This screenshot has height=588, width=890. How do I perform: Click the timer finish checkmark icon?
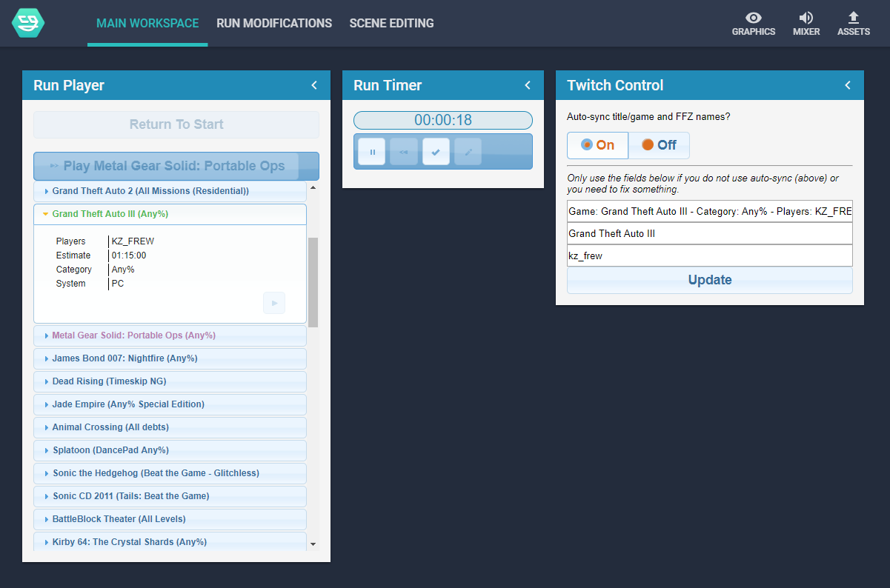coord(436,152)
